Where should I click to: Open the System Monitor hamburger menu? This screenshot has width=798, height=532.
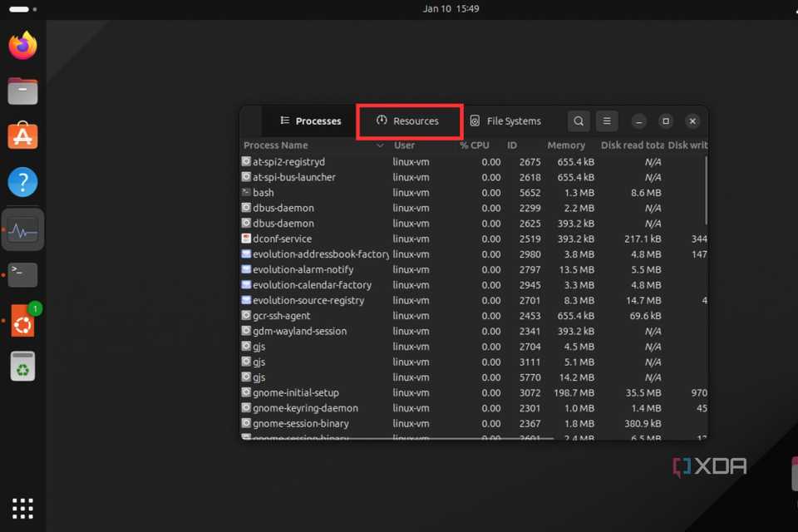pos(607,121)
